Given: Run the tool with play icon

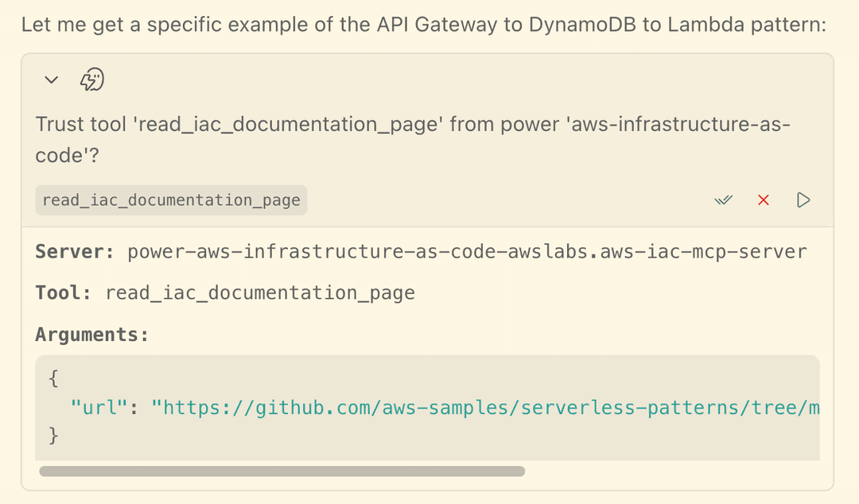Looking at the screenshot, I should click(803, 200).
